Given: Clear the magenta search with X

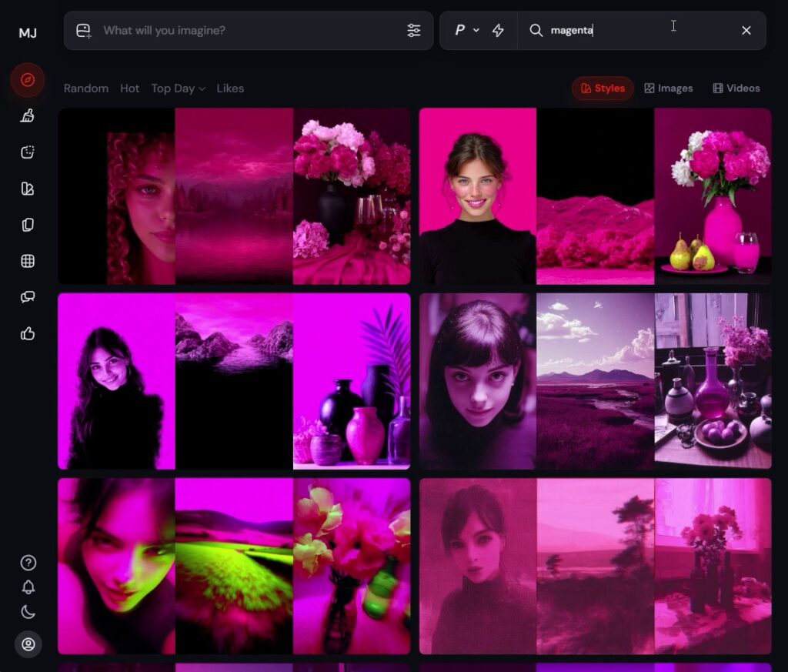Looking at the screenshot, I should 746,31.
